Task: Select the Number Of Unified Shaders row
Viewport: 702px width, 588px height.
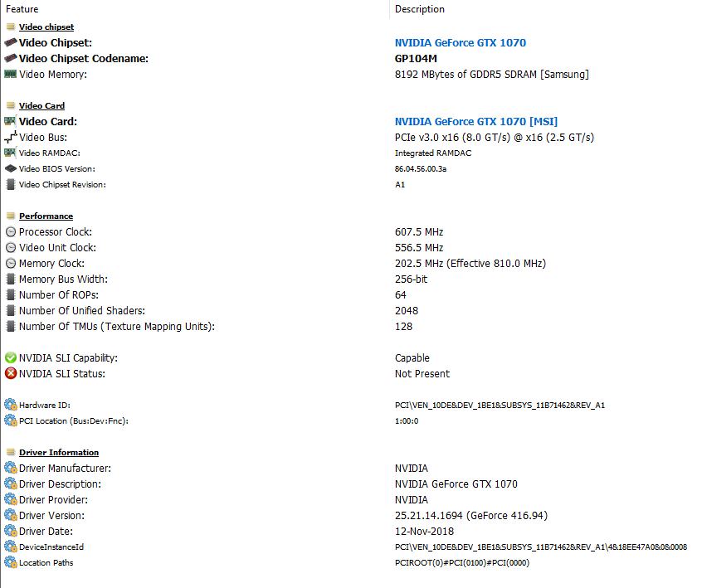Action: click(x=349, y=310)
